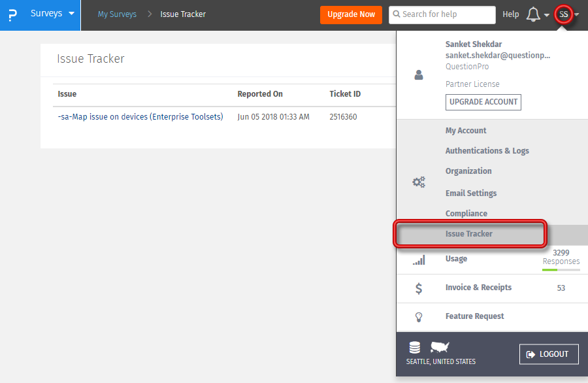This screenshot has height=383, width=588.
Task: Click the notifications bell icon
Action: (x=533, y=14)
